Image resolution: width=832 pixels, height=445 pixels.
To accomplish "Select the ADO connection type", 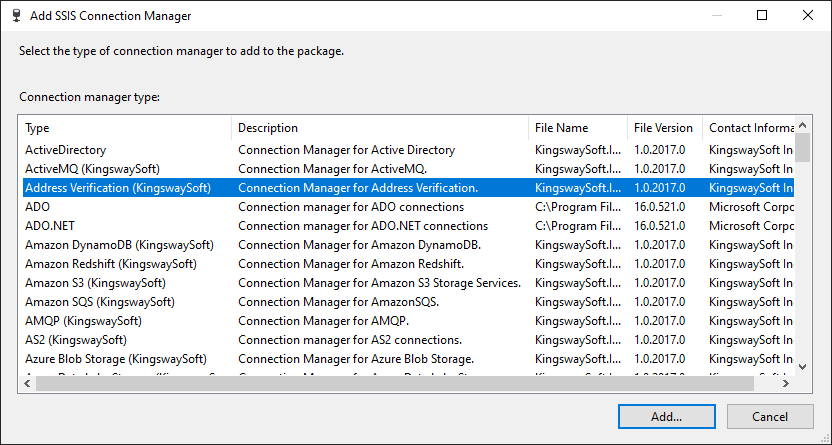I will click(x=408, y=207).
